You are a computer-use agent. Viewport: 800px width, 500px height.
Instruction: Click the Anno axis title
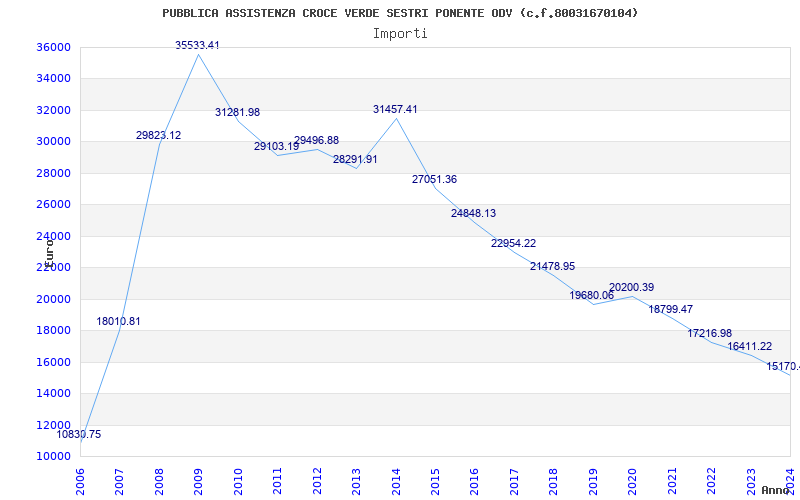[x=777, y=491]
